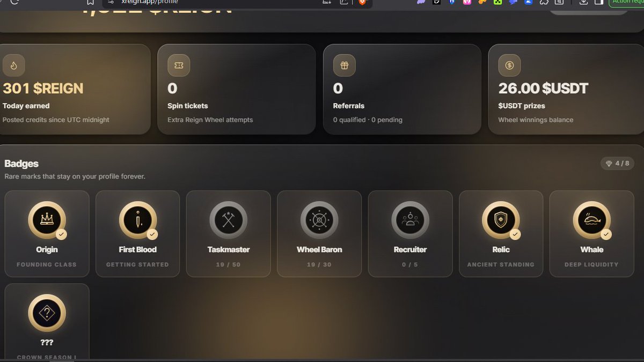This screenshot has width=644, height=362.
Task: Click the 301 $REIGN amount
Action: (x=43, y=88)
